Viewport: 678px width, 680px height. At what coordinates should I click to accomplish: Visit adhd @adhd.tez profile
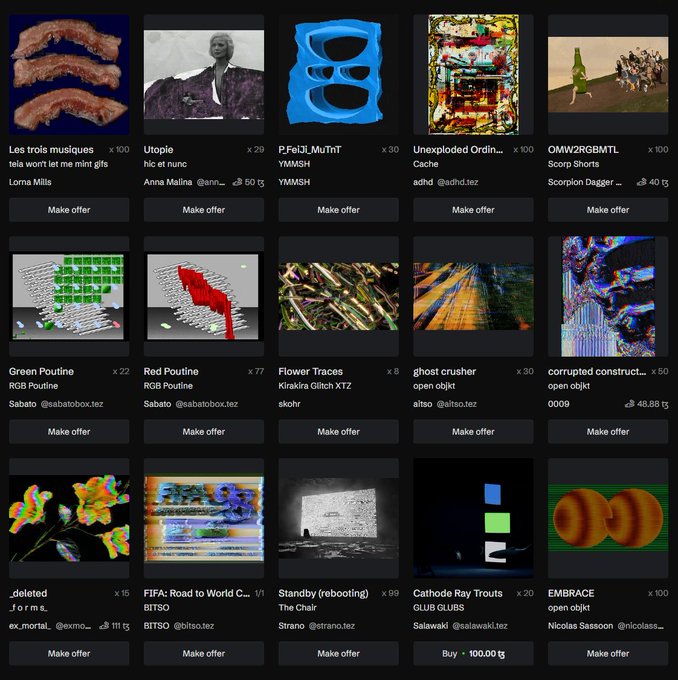click(x=445, y=182)
